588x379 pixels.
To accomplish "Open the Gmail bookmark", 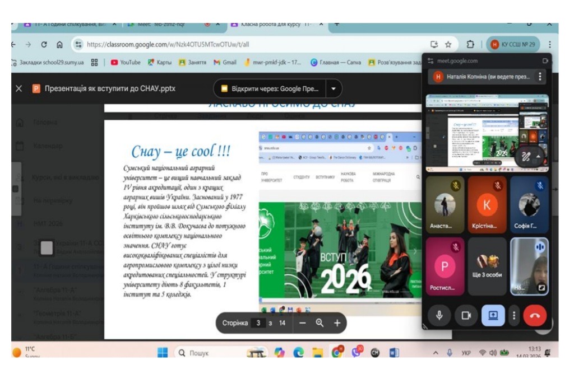I will pyautogui.click(x=225, y=62).
